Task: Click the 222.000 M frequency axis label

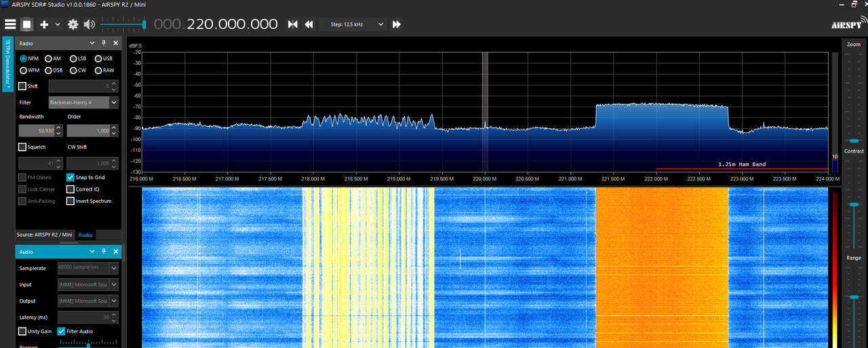Action: (x=656, y=179)
